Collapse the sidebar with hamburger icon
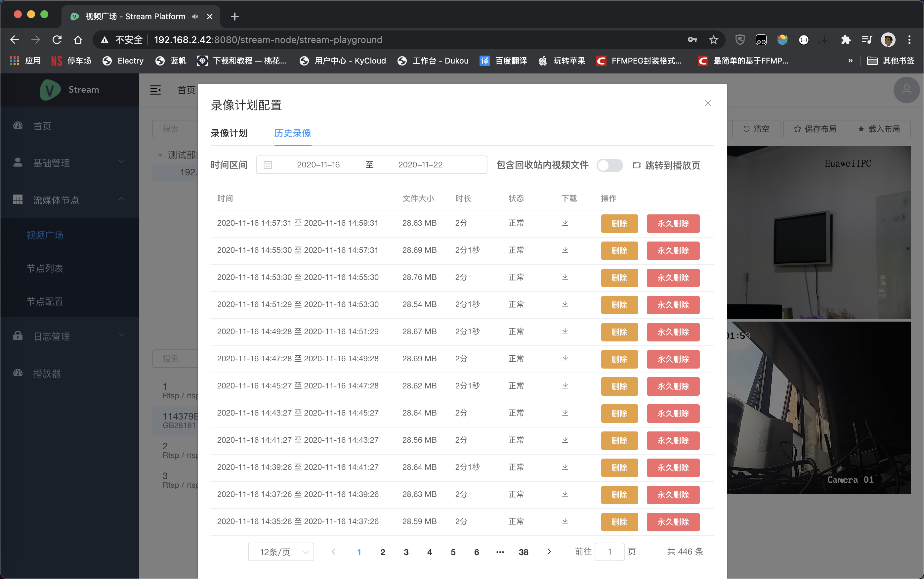The width and height of the screenshot is (924, 579). [155, 90]
